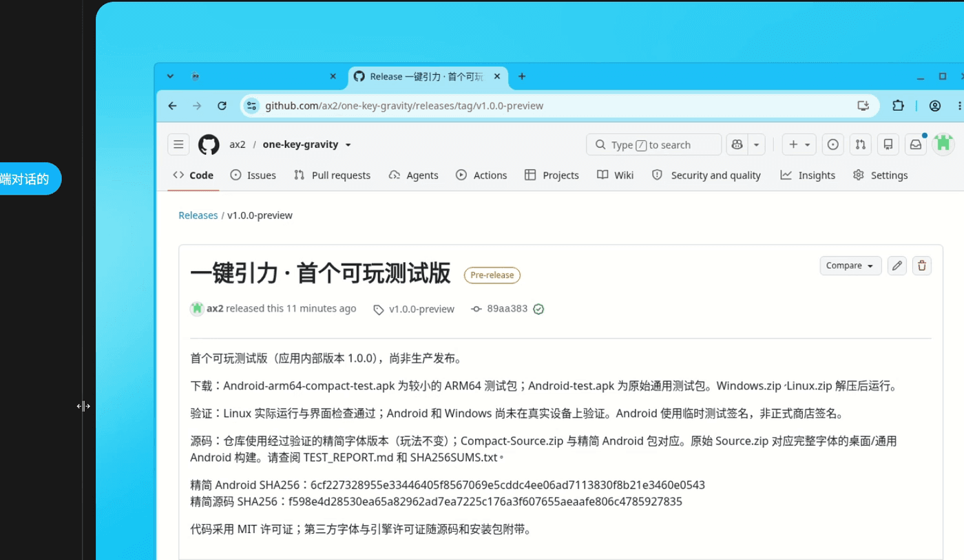
Task: Delete the release with trash icon
Action: 922,266
